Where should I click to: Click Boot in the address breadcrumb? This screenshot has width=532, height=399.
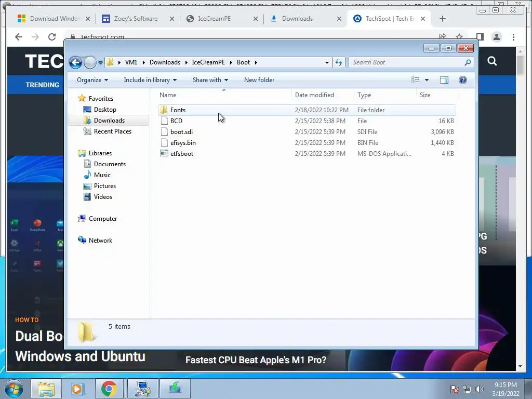click(x=243, y=62)
